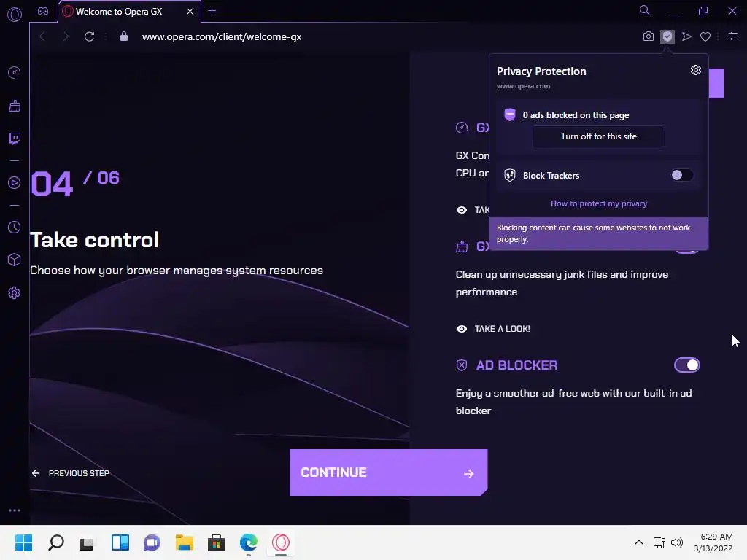The width and height of the screenshot is (747, 560).
Task: Select the Welcome to Opera GX tab
Action: pyautogui.click(x=129, y=12)
